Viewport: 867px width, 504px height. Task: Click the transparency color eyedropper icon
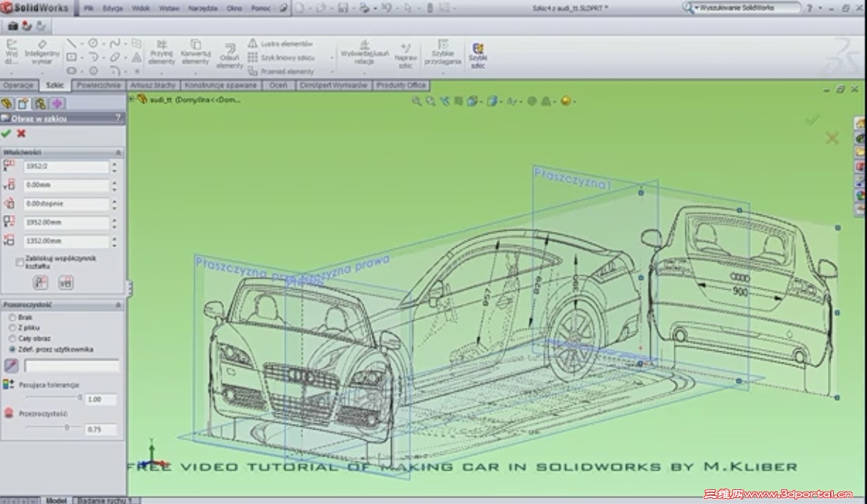click(x=11, y=365)
